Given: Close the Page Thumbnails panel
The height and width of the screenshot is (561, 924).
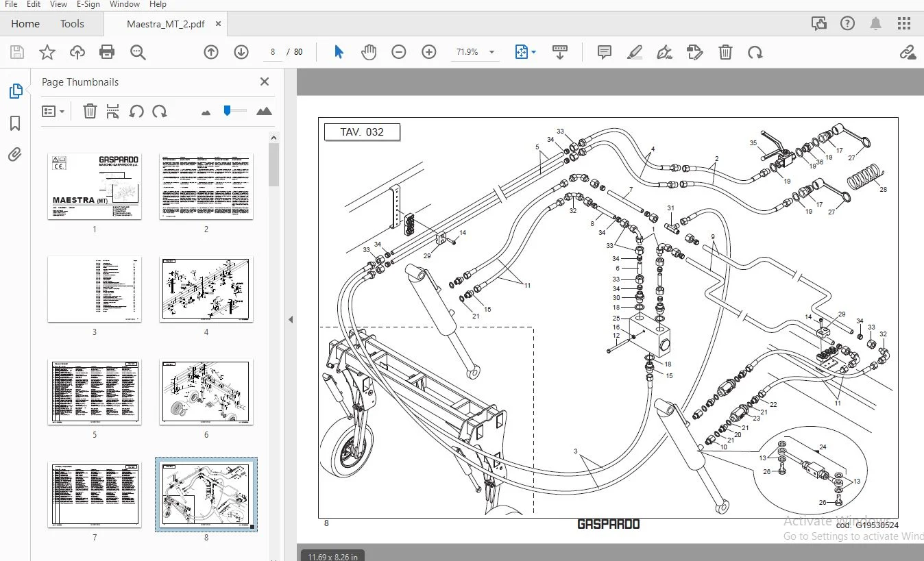Looking at the screenshot, I should tap(265, 82).
